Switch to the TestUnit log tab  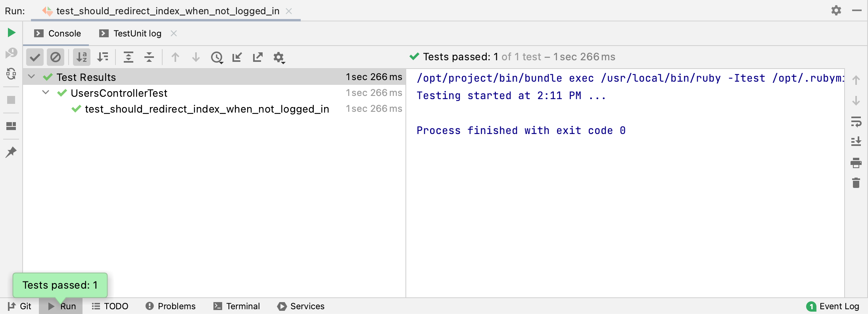[137, 33]
